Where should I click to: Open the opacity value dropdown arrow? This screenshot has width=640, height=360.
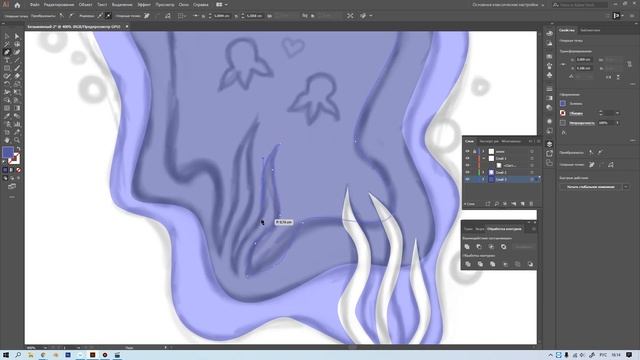618,123
